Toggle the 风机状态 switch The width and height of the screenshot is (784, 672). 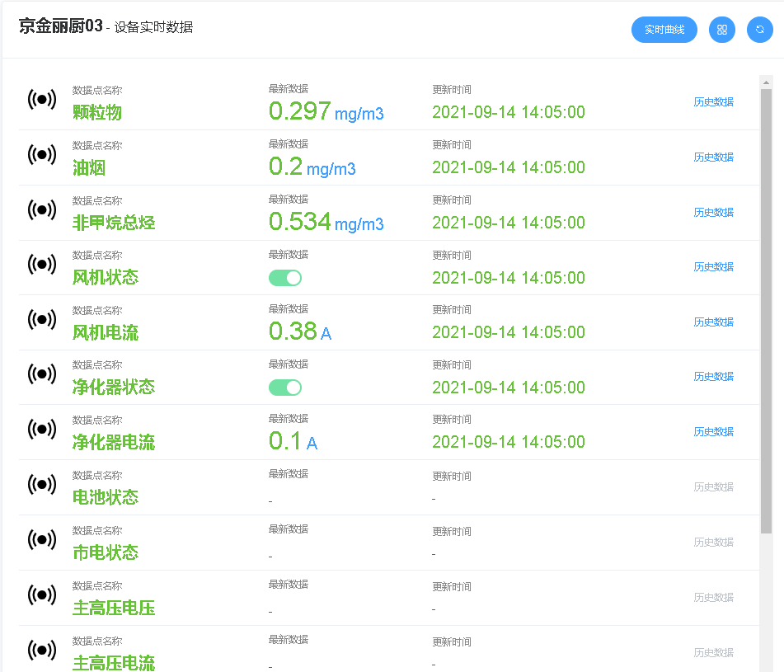[x=285, y=278]
